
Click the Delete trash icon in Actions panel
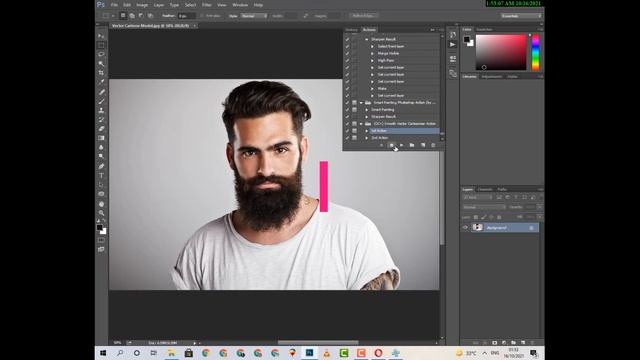tap(433, 145)
